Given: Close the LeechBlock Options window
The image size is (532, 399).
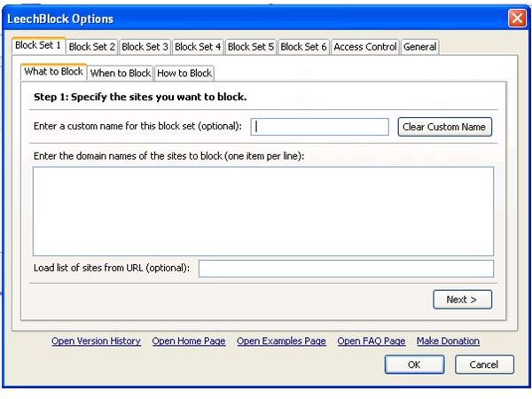Looking at the screenshot, I should point(517,18).
